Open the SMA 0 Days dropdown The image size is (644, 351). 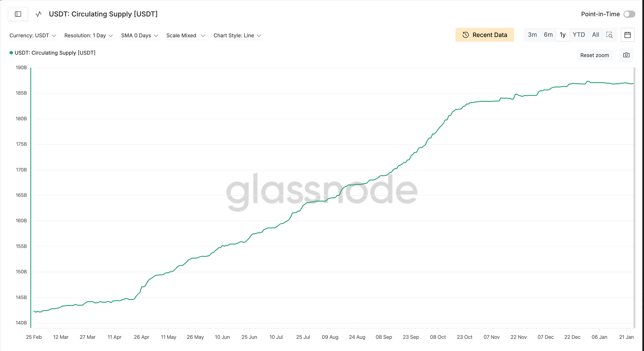(x=139, y=36)
